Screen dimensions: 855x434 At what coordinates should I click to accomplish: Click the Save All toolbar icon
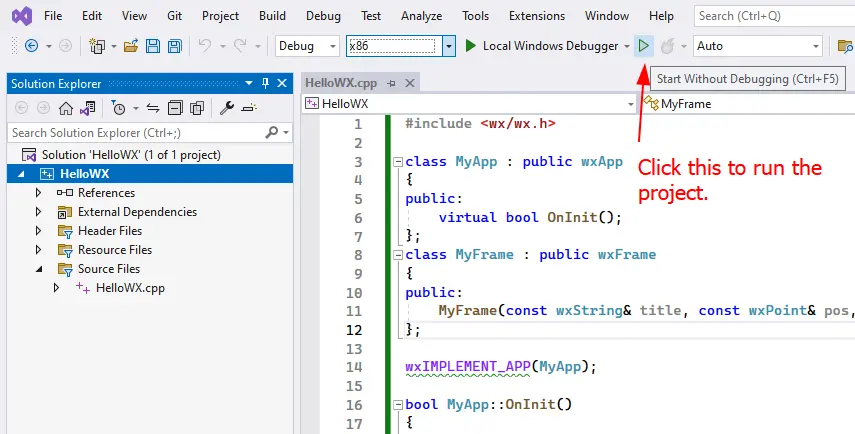[x=174, y=46]
